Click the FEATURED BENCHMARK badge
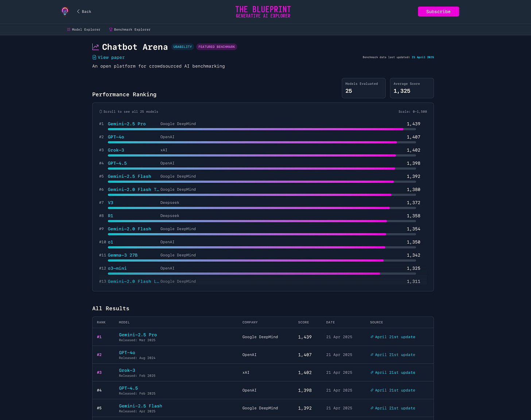The image size is (531, 420). coord(217,47)
